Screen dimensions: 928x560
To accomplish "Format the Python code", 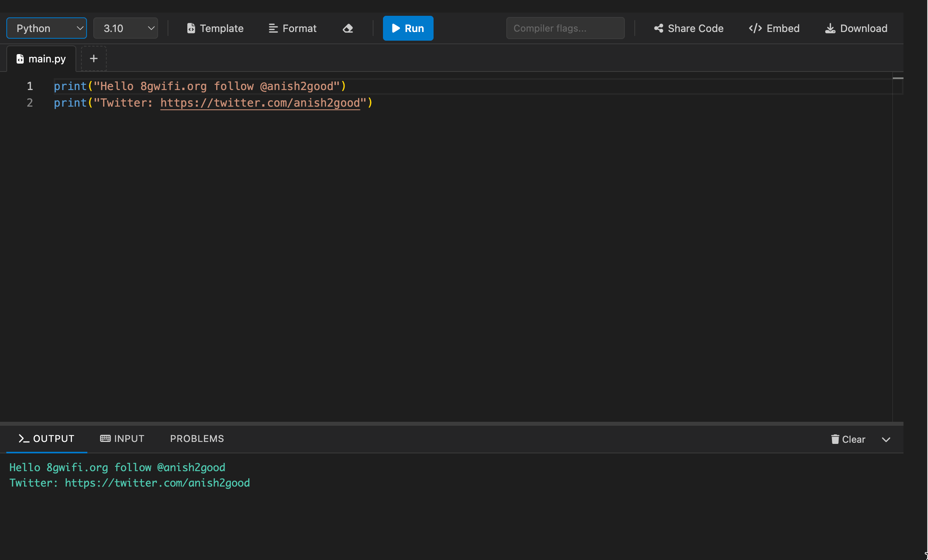I will [292, 28].
